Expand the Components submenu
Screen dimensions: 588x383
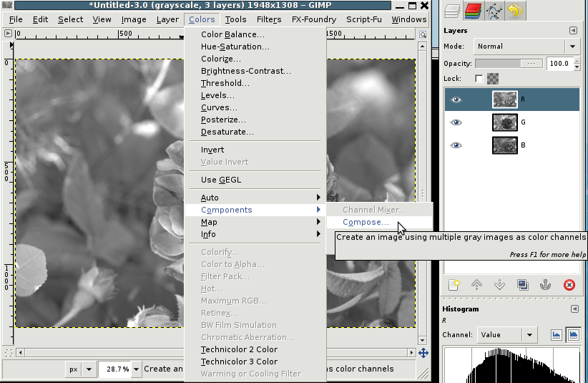click(255, 210)
